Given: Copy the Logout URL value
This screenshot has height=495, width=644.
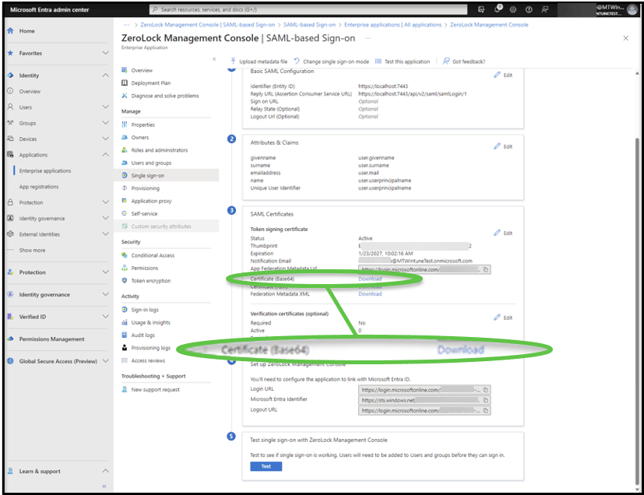Looking at the screenshot, I should click(x=485, y=410).
